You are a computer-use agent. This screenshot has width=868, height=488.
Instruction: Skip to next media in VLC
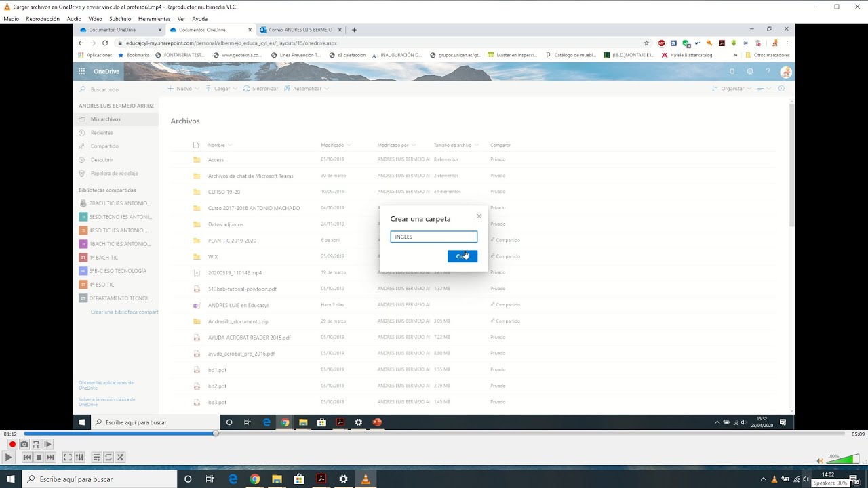coord(50,457)
